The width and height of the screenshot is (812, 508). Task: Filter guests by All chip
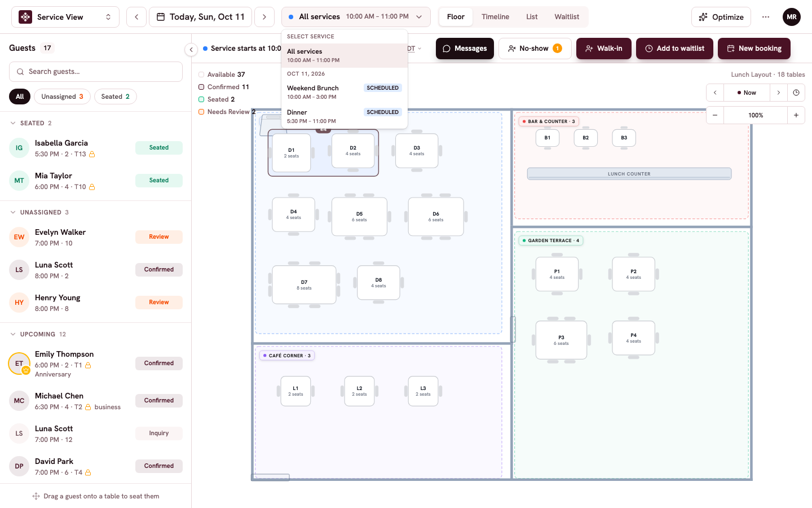click(x=20, y=97)
